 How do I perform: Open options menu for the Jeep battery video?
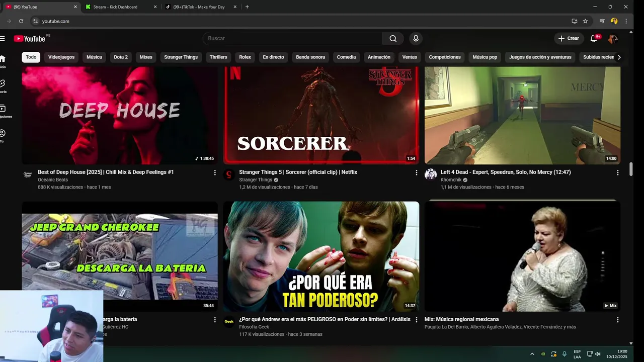click(x=215, y=320)
